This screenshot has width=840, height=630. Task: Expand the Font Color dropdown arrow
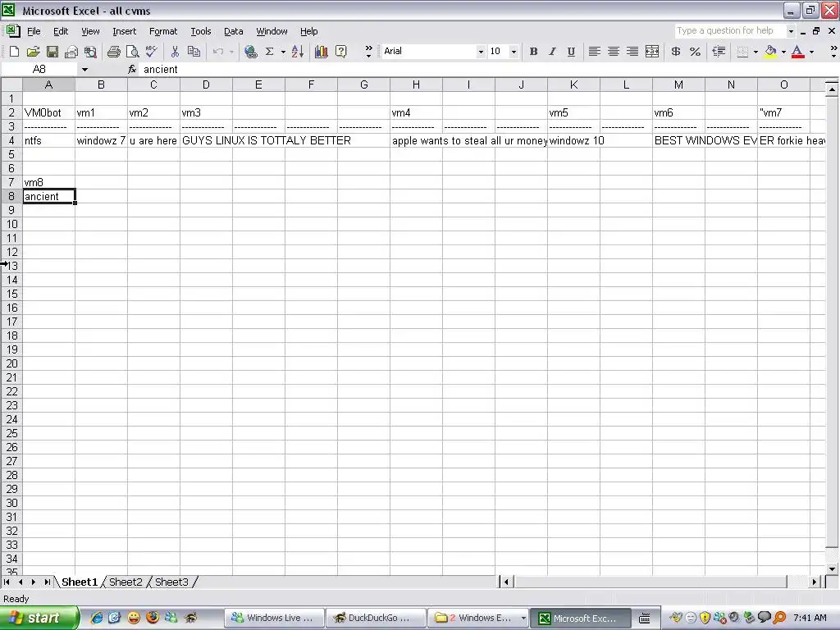[x=811, y=52]
